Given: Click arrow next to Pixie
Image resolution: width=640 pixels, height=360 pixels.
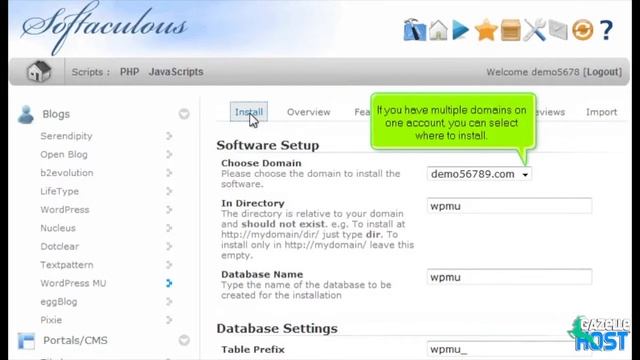Looking at the screenshot, I should (169, 320).
